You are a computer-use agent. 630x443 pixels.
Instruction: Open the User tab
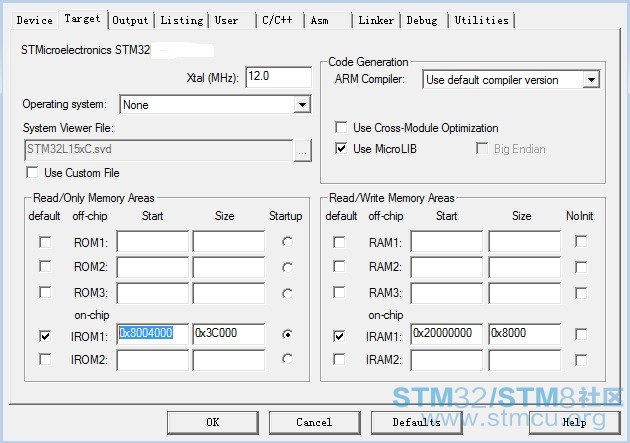[x=231, y=20]
